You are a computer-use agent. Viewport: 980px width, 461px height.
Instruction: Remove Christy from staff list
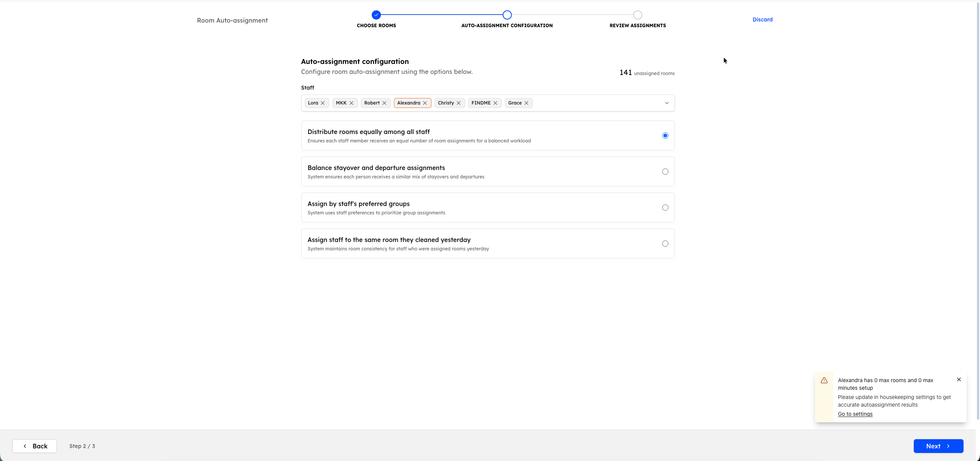coord(459,103)
